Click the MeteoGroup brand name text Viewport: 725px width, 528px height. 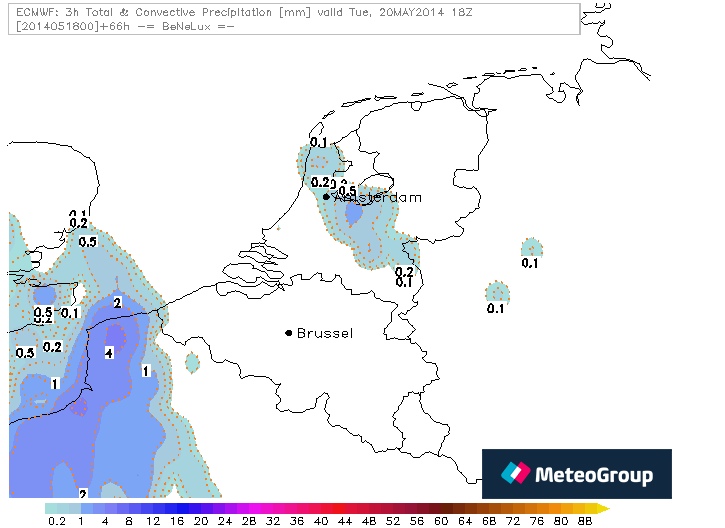point(591,475)
